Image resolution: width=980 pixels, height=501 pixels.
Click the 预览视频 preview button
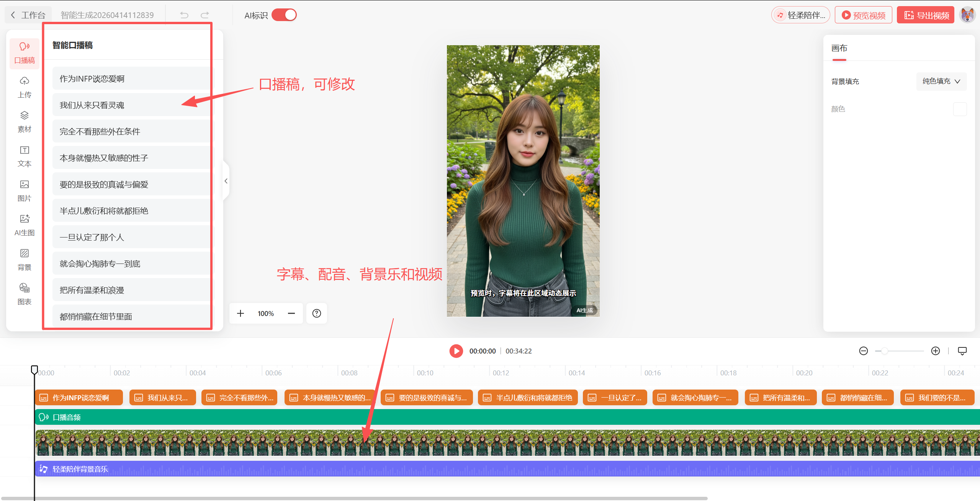pos(863,15)
